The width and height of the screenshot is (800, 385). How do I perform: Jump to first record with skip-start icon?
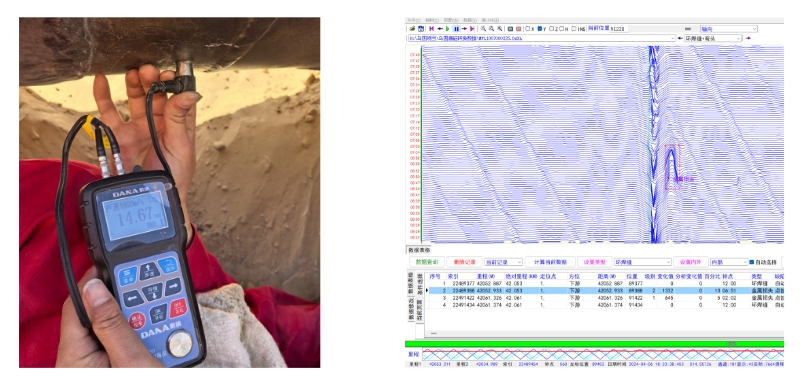coord(432,29)
